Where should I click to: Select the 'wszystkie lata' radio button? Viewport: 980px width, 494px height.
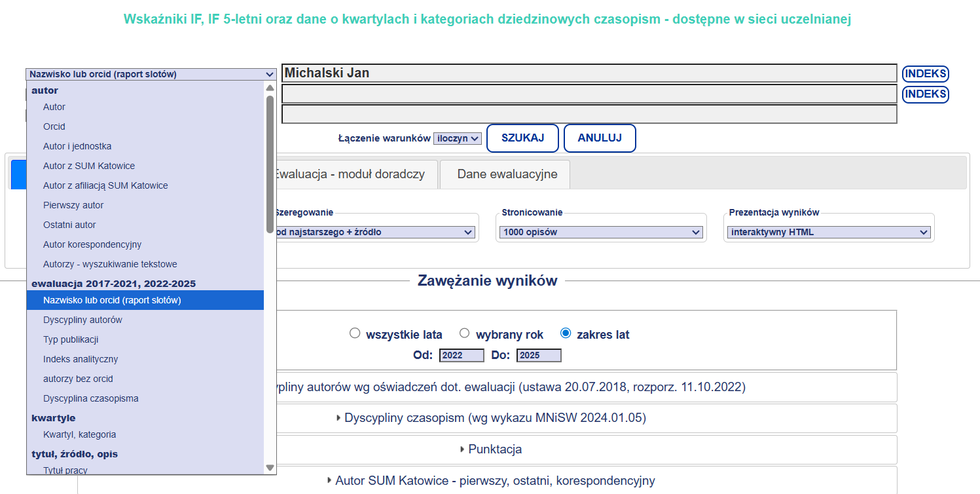[x=355, y=333]
